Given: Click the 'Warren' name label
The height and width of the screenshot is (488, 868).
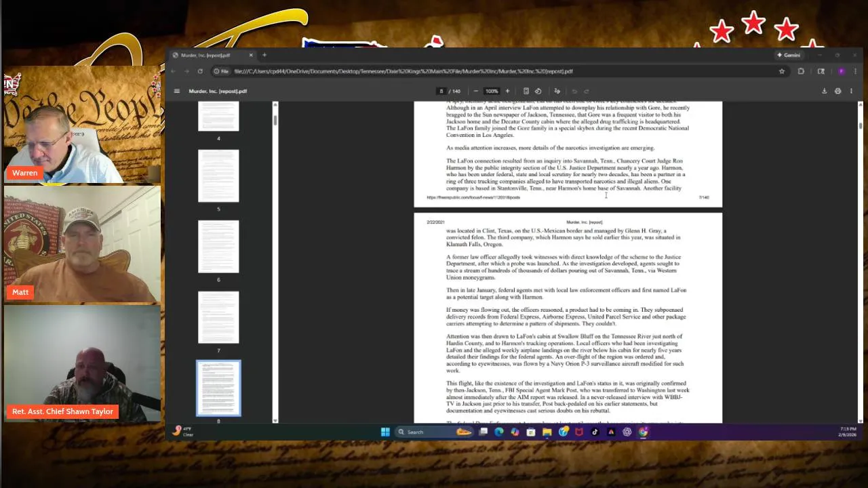Looking at the screenshot, I should (24, 173).
